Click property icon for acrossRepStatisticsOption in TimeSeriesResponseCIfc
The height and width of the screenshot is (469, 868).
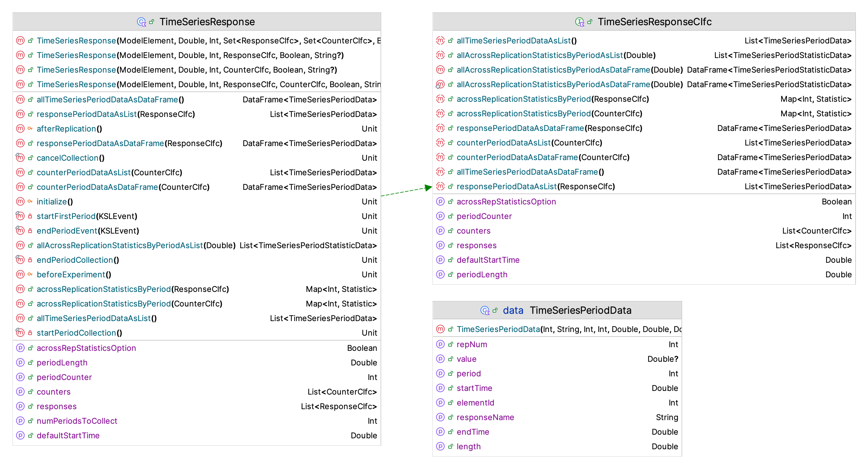point(440,201)
